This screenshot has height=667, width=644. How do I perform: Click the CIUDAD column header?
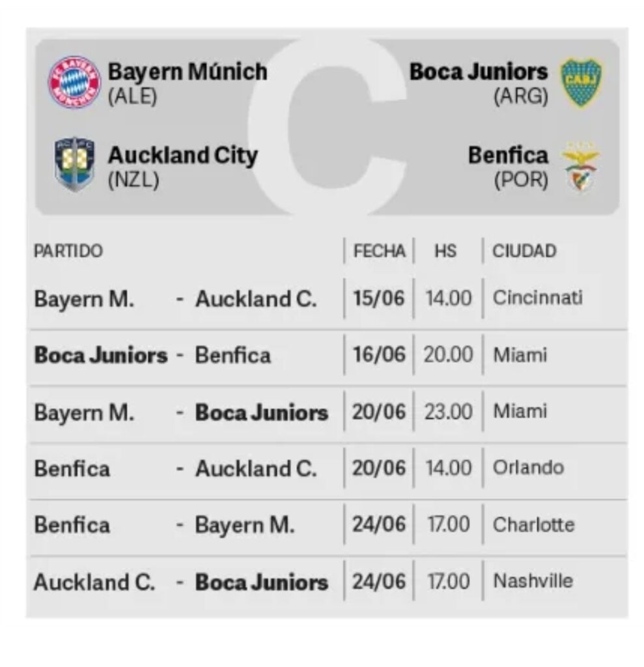(524, 251)
